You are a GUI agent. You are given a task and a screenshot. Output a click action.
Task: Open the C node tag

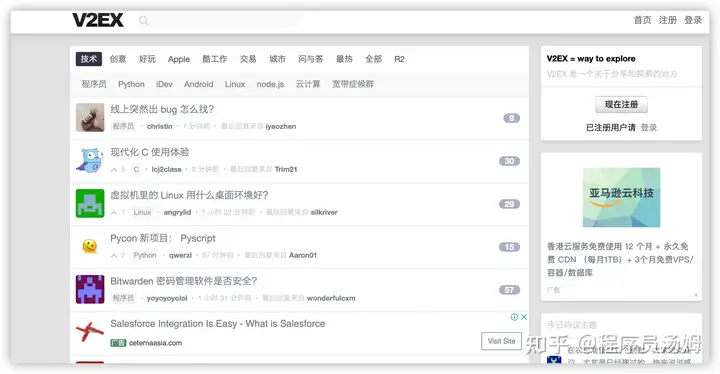coord(136,169)
